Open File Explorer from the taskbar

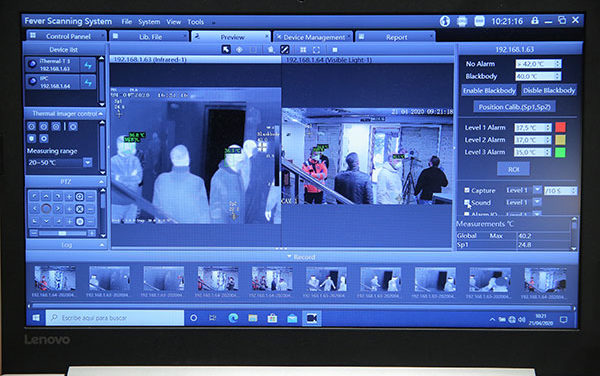(253, 318)
